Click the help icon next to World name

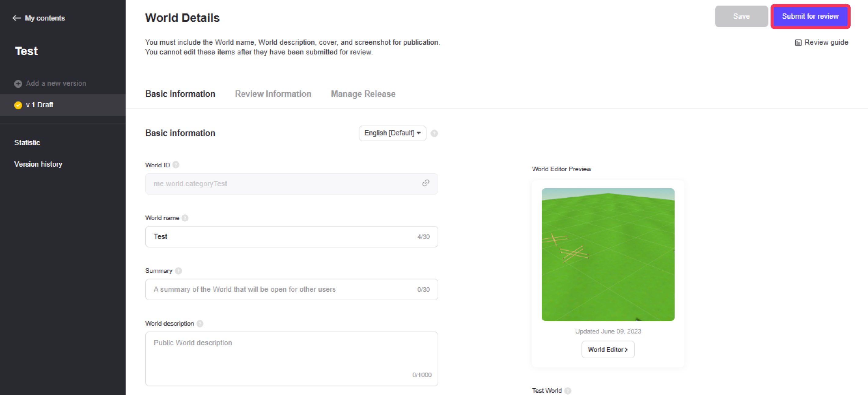click(185, 218)
